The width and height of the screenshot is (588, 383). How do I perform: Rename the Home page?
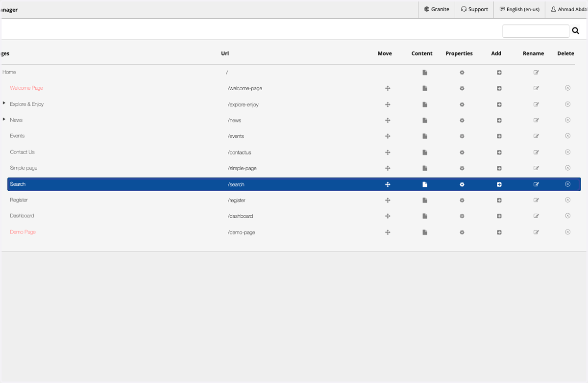point(536,73)
